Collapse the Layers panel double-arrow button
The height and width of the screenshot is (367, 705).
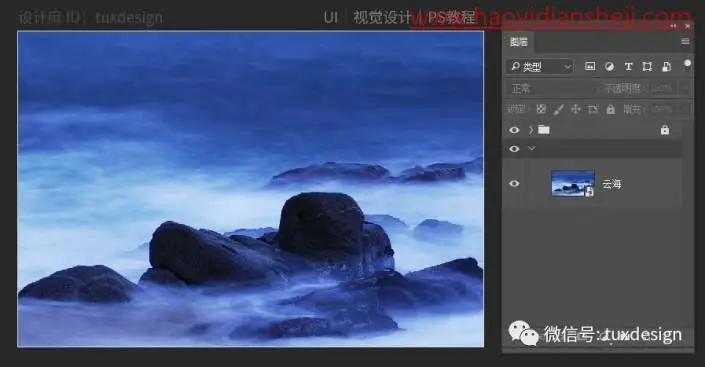(673, 27)
